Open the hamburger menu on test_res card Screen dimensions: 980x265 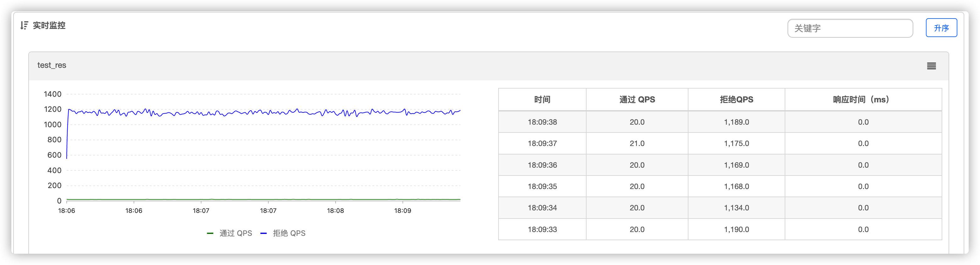tap(931, 66)
